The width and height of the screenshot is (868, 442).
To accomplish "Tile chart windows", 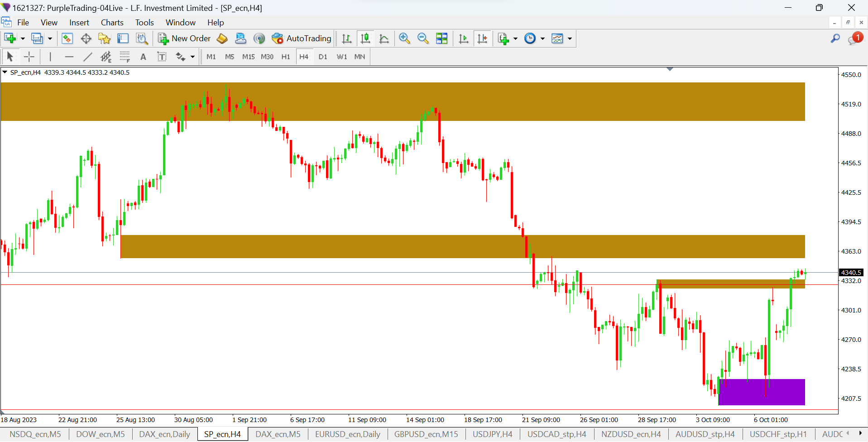I will (441, 39).
